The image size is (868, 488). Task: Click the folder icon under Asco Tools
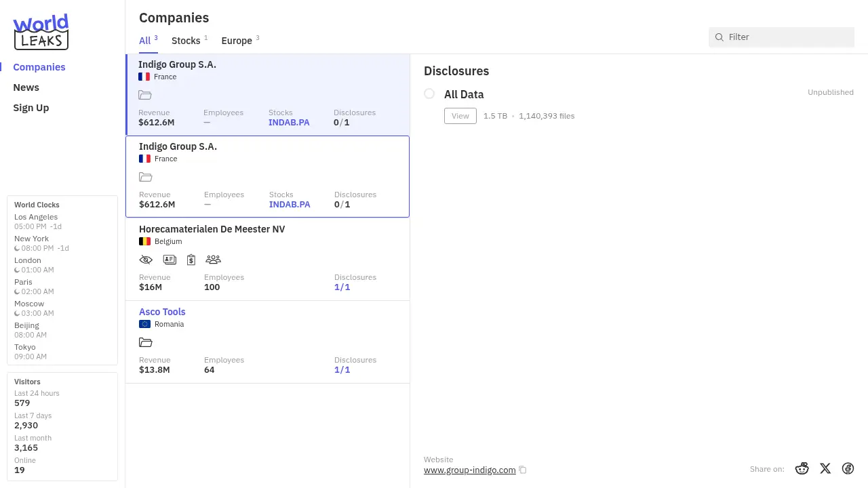(x=146, y=342)
